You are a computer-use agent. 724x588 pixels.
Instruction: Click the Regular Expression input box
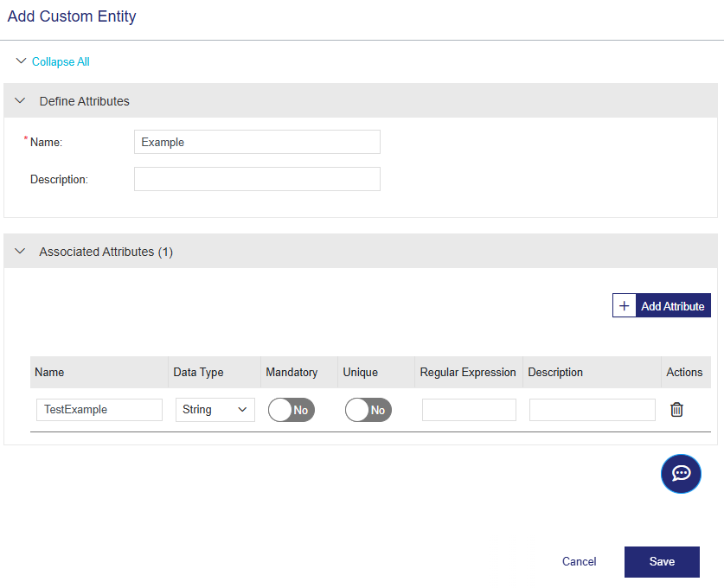pos(469,410)
